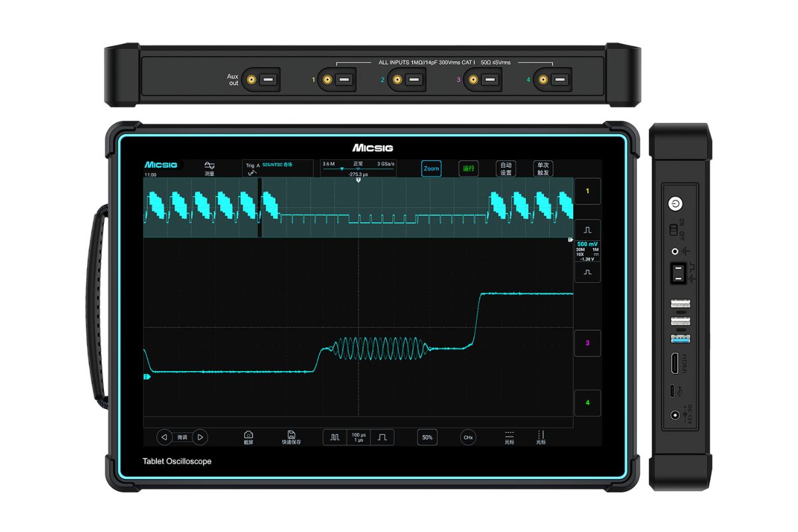Open the timebase info box showing 3 GSa/s
Viewport: 798px width, 532px height.
(x=358, y=168)
